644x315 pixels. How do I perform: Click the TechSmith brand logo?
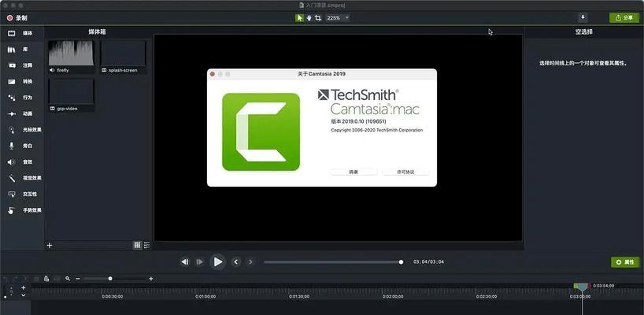click(358, 94)
